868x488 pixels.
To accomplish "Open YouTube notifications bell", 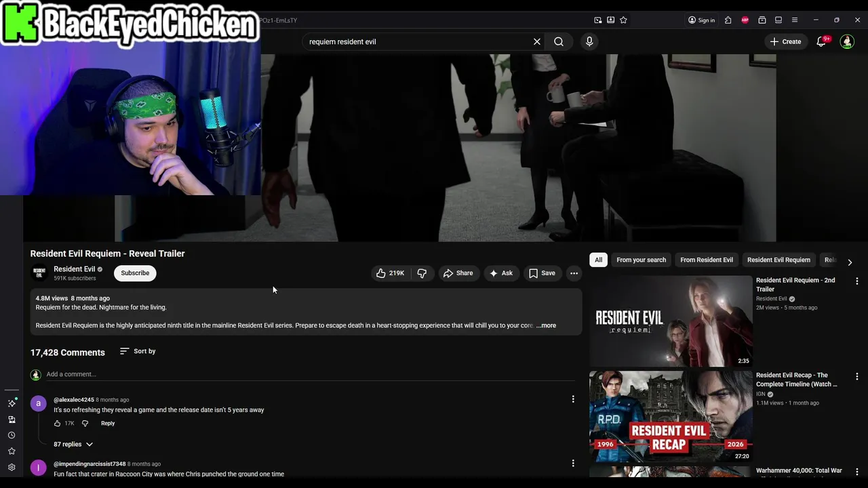I will 821,41.
